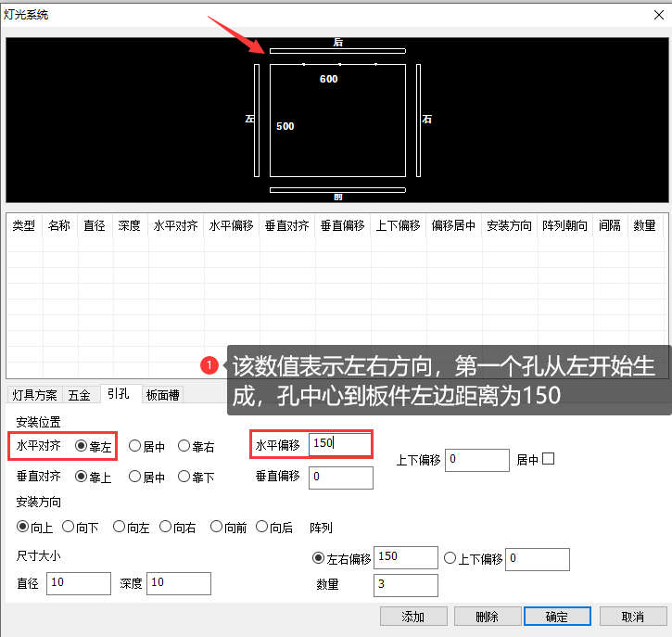Click the 上下偏移 field beside 居中
Image resolution: width=672 pixels, height=637 pixels.
[477, 460]
